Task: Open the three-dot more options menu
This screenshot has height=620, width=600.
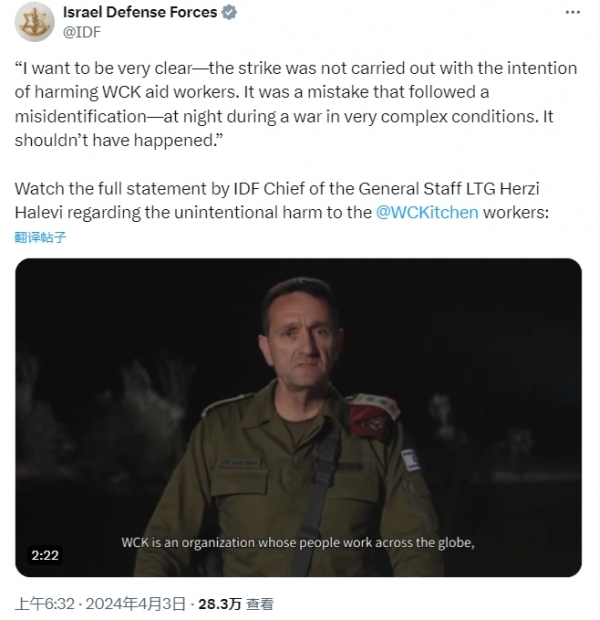Action: [572, 12]
